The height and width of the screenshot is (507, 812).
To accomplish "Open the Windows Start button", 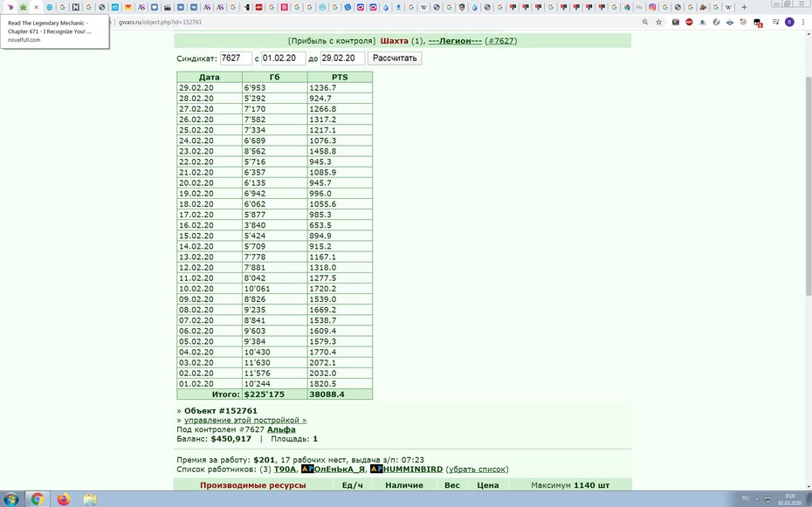I will point(10,499).
